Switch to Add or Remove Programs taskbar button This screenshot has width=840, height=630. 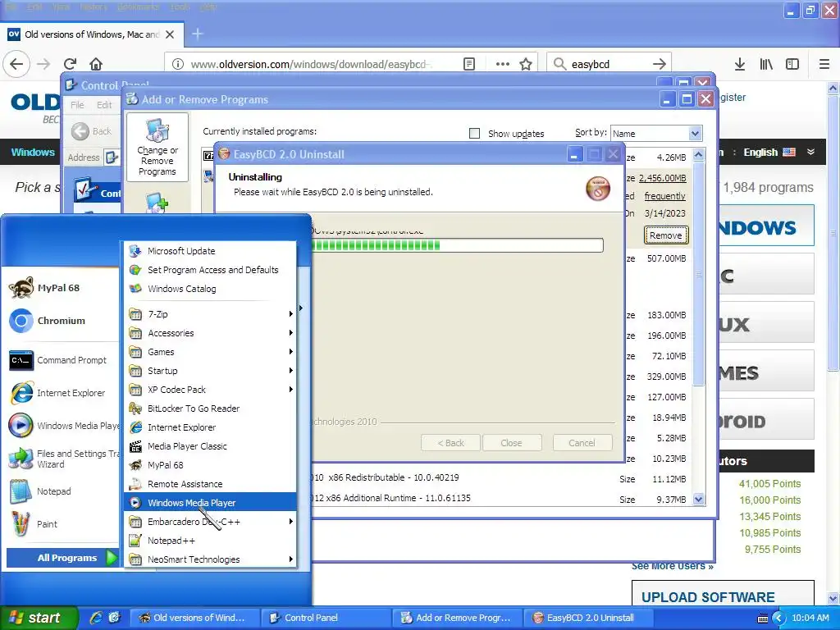tap(458, 618)
